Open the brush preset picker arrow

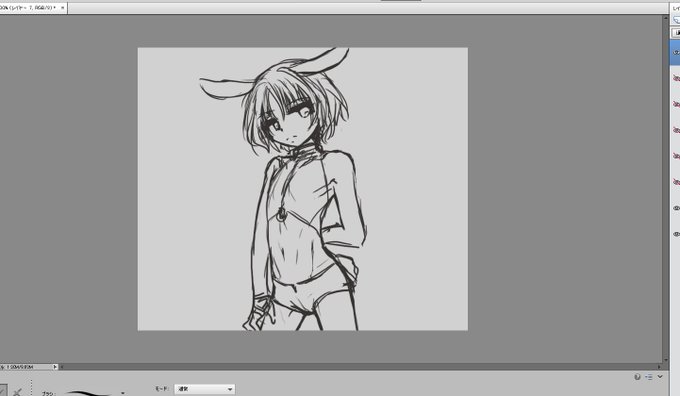coord(123,393)
